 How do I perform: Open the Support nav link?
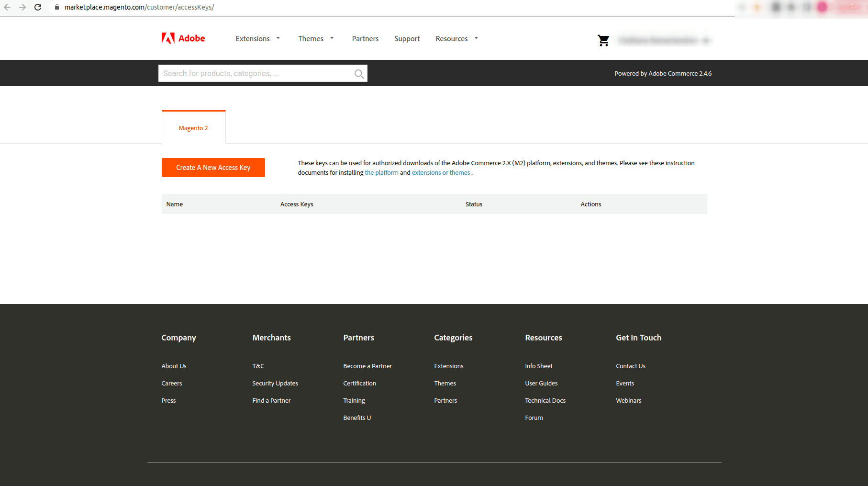tap(407, 39)
